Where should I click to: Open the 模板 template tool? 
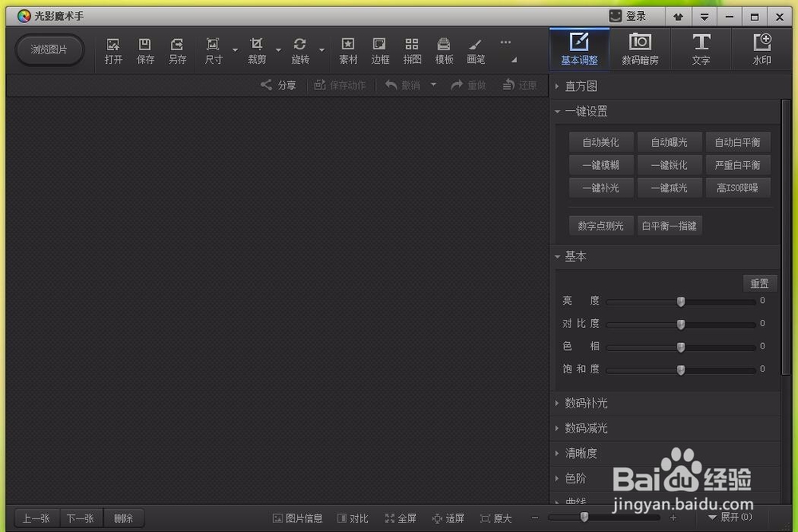[x=444, y=51]
